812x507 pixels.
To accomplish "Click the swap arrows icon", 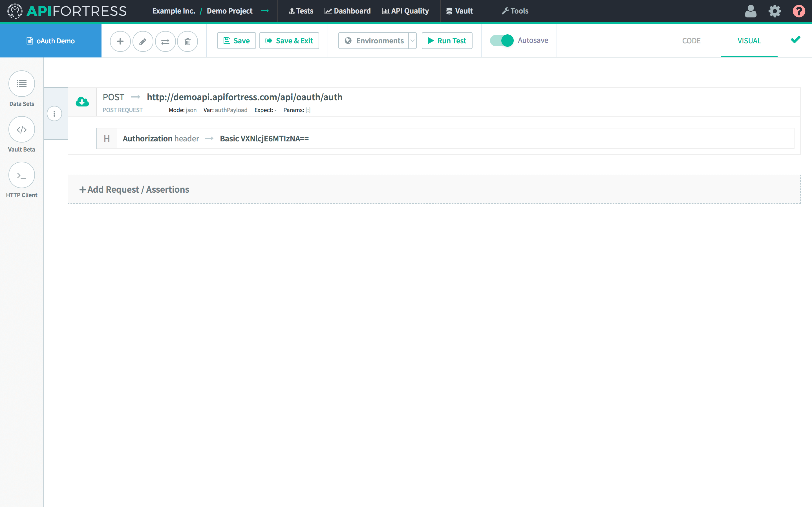I will 165,41.
